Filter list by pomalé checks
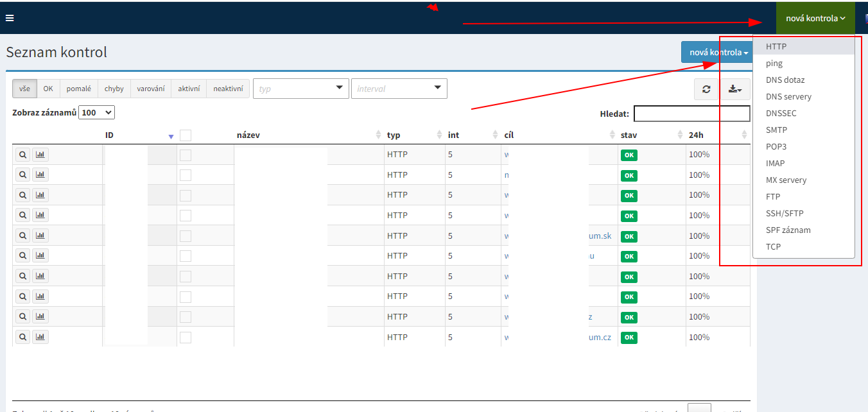The image size is (868, 412). coord(79,89)
